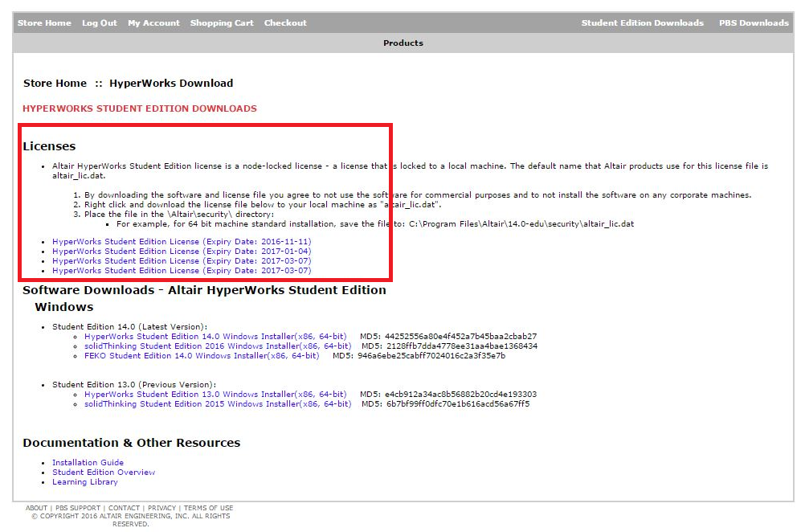Download HyperWorks Student Edition 14.0 Windows Installer

[x=215, y=336]
